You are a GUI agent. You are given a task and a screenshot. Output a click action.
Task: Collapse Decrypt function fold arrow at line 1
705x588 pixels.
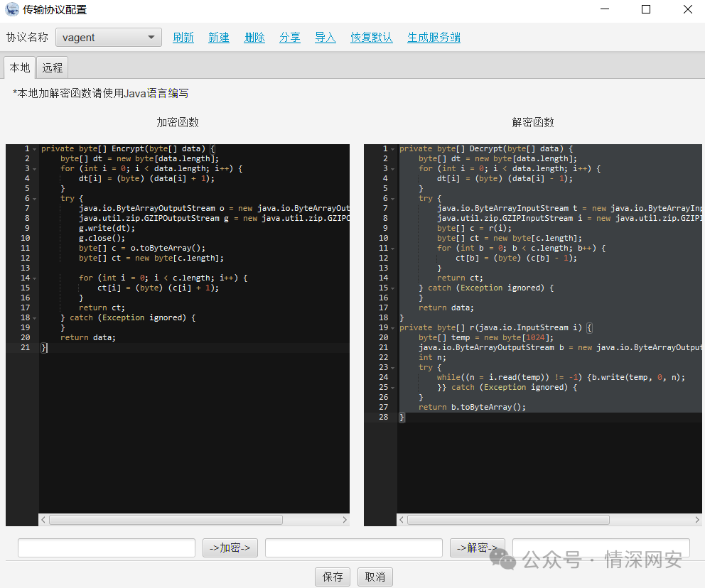[392, 149]
